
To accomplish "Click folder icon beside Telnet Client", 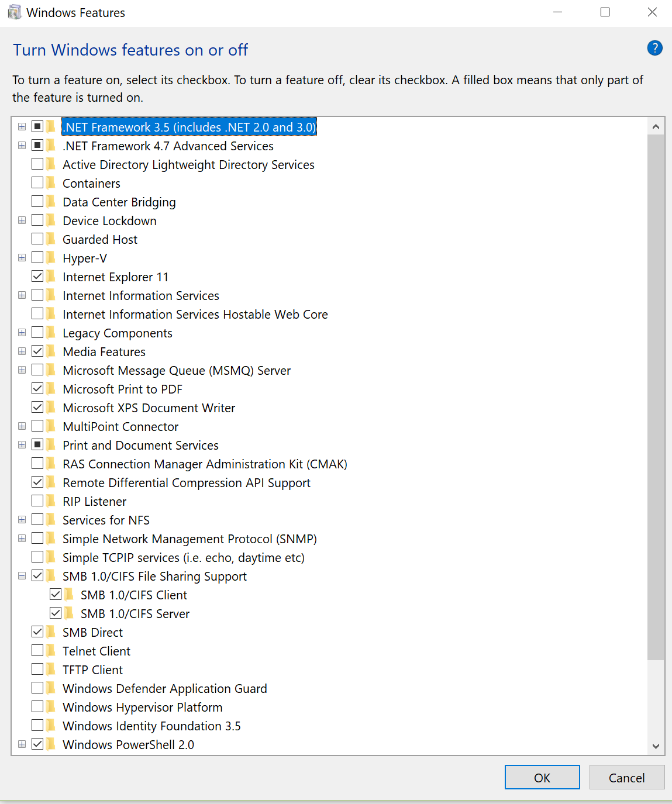I will pyautogui.click(x=51, y=651).
